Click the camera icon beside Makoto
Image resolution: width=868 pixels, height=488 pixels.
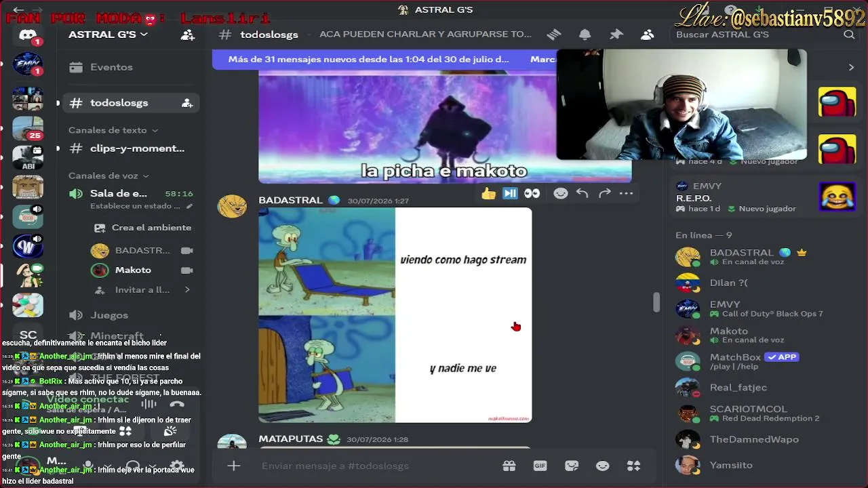(187, 270)
